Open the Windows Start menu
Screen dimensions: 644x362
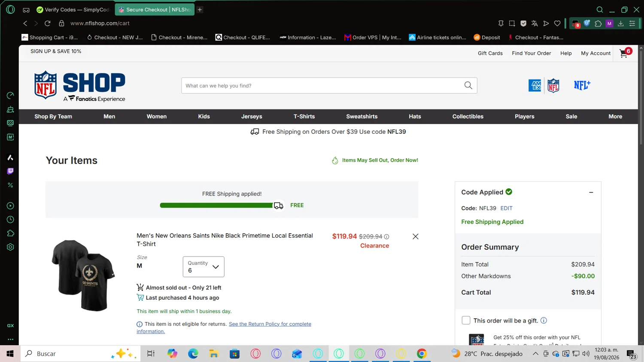[10, 354]
